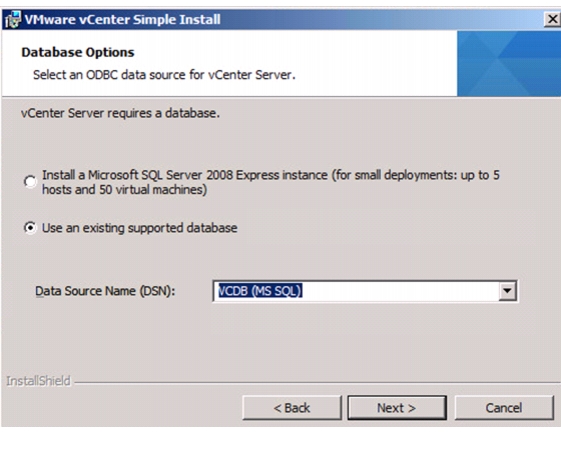Close the vCenter Simple Install dialog

tap(552, 19)
